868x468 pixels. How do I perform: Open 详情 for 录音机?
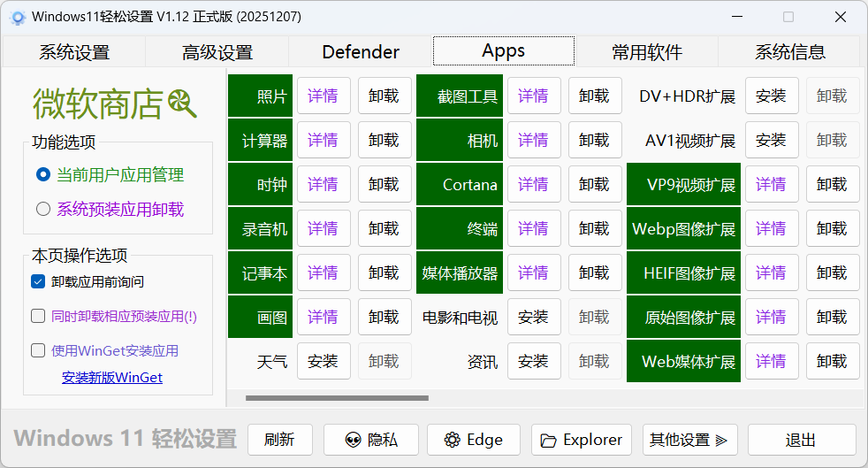[x=324, y=229]
